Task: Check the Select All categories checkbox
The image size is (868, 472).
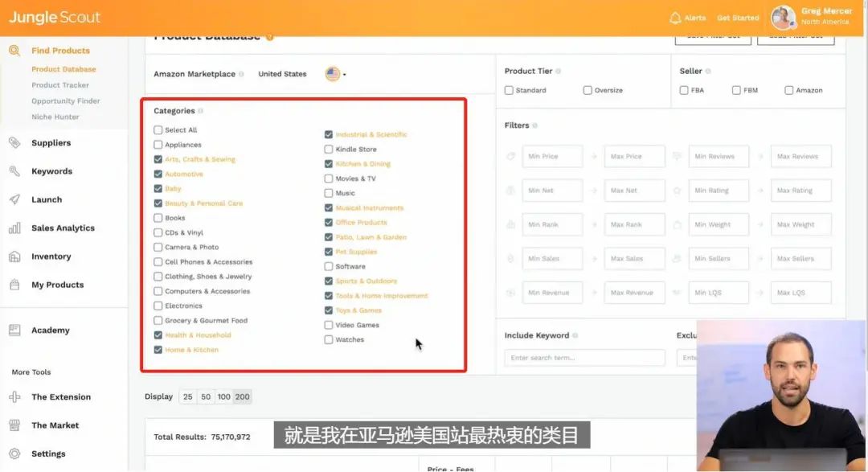Action: 158,130
